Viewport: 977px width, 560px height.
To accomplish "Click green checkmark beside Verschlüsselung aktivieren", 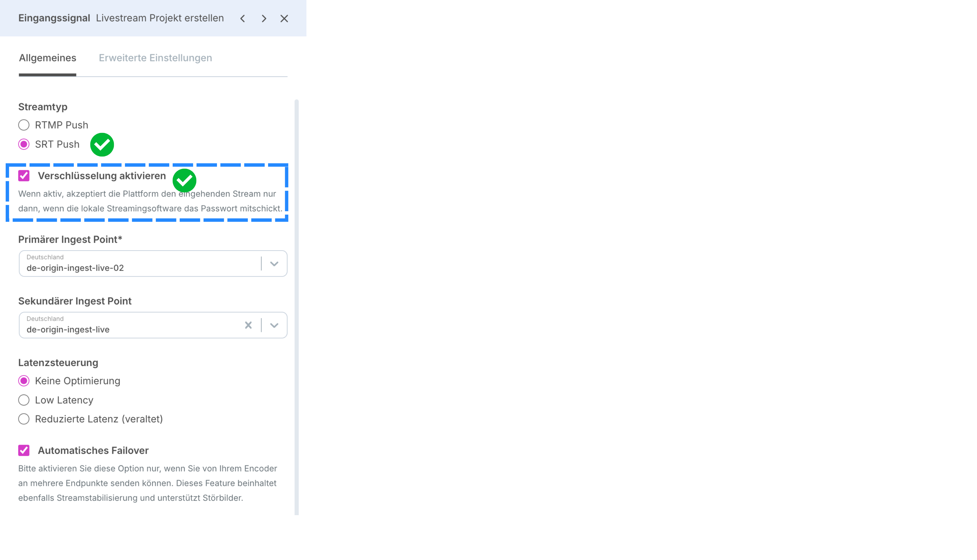I will pyautogui.click(x=184, y=180).
